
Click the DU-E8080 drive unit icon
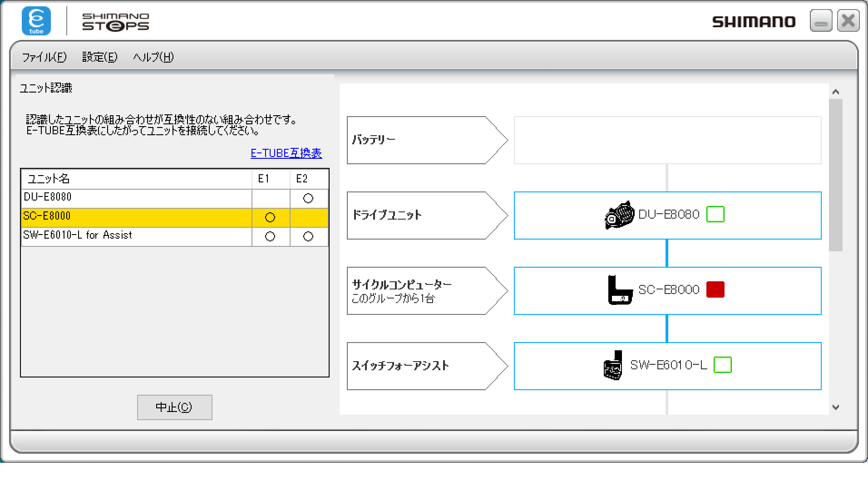(619, 215)
